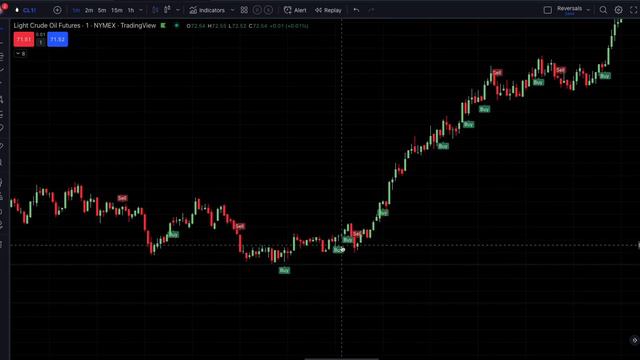The width and height of the screenshot is (640, 360).
Task: Collapse the indicator legend with arrow
Action: tap(20, 53)
